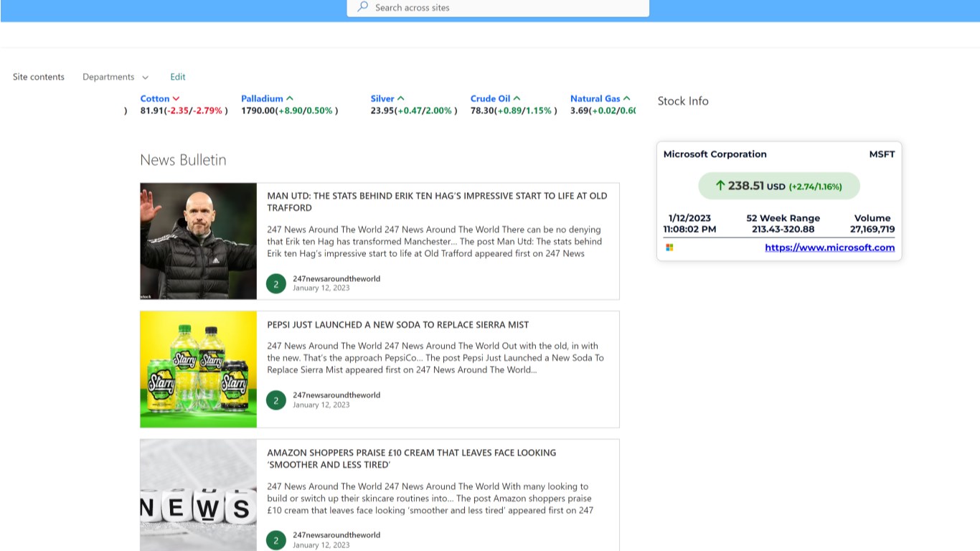Image resolution: width=980 pixels, height=551 pixels.
Task: Open the Erik ten Hag article thumbnail
Action: pyautogui.click(x=198, y=241)
